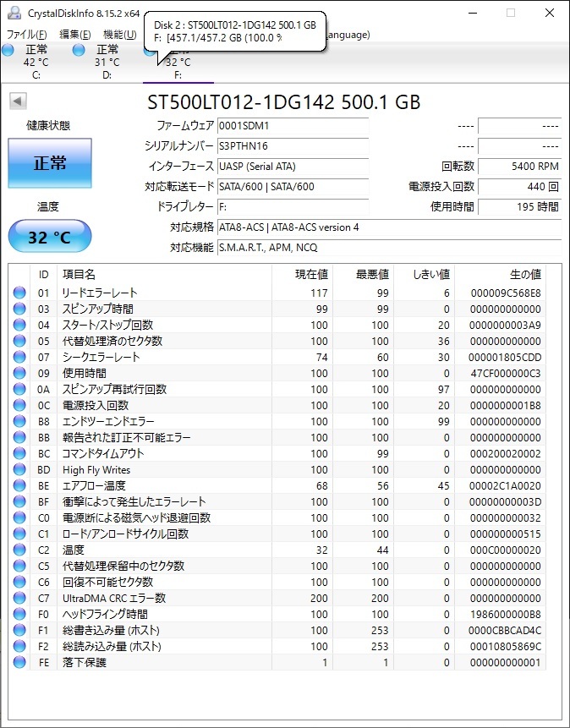Click serial number field S3PTHN16
Screen dimensions: 570x728
(293, 146)
